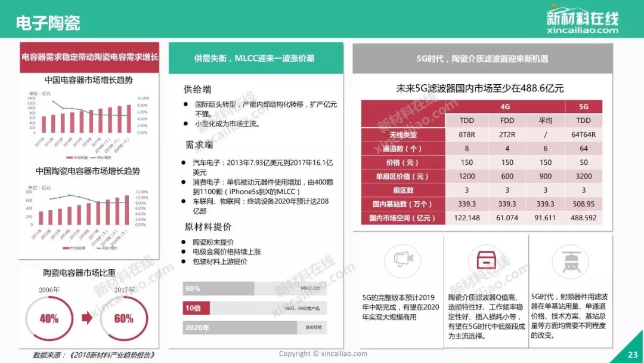Click the 61.074 table cell
Viewport: 644px width, 363px height.
[507, 218]
